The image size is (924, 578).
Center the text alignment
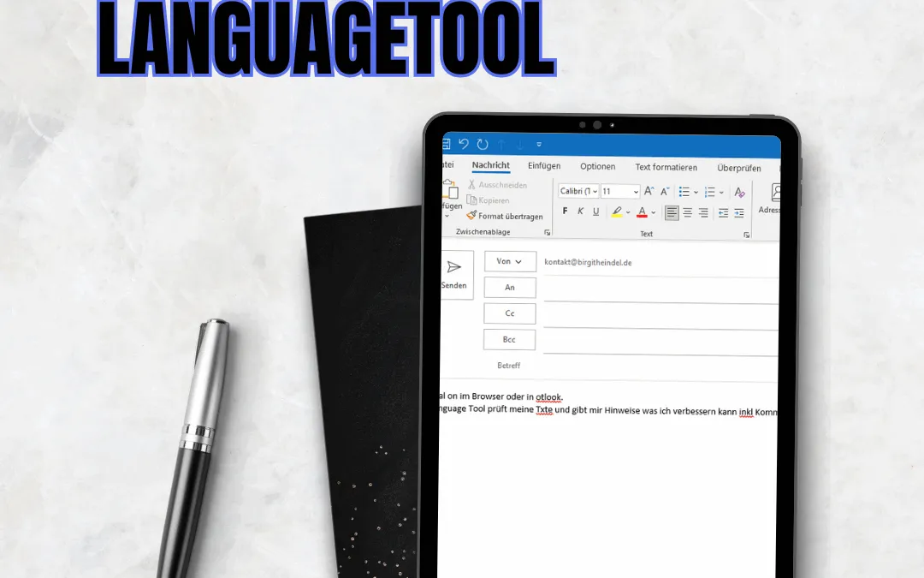(x=687, y=213)
